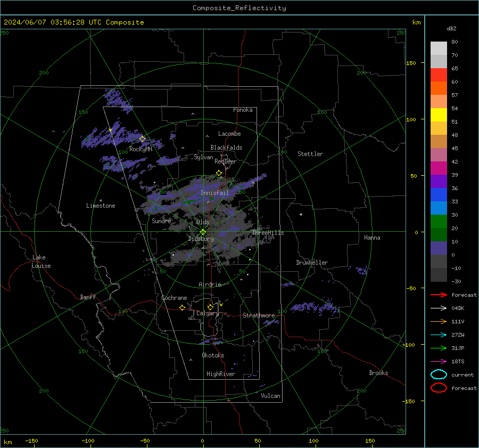The width and height of the screenshot is (479, 448).
Task: Select the orange 111V arrow legend icon
Action: pyautogui.click(x=439, y=321)
